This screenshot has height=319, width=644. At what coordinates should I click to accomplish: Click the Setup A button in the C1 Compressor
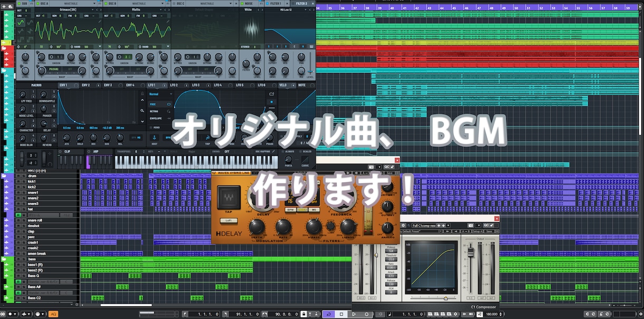(477, 231)
